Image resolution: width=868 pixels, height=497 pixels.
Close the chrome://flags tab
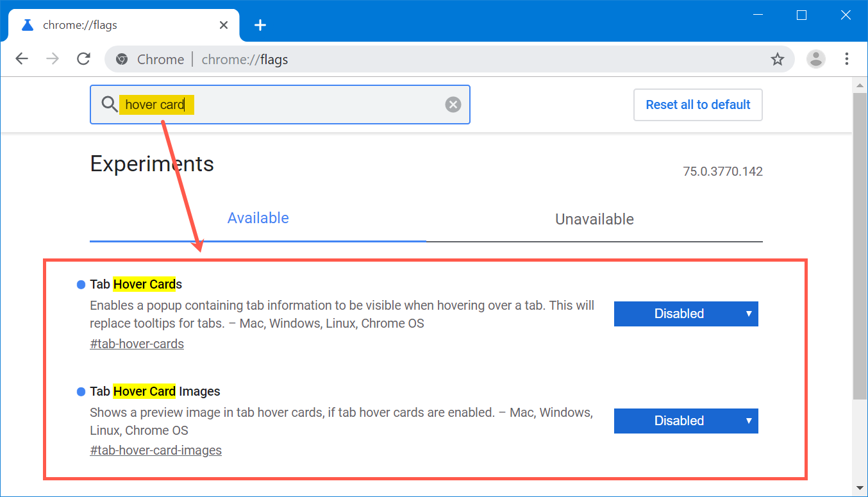223,25
